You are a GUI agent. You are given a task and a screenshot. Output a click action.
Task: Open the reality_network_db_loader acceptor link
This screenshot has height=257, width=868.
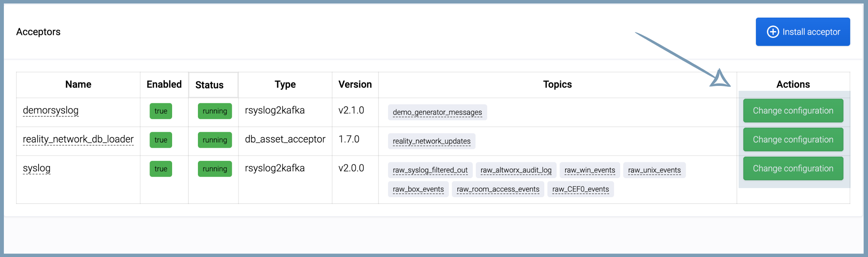[x=78, y=139]
